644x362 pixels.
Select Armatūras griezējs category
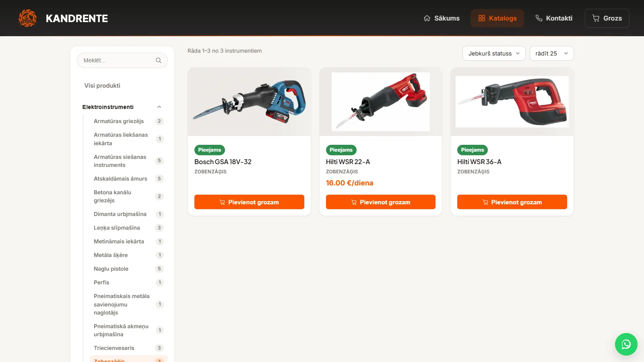pyautogui.click(x=128, y=121)
